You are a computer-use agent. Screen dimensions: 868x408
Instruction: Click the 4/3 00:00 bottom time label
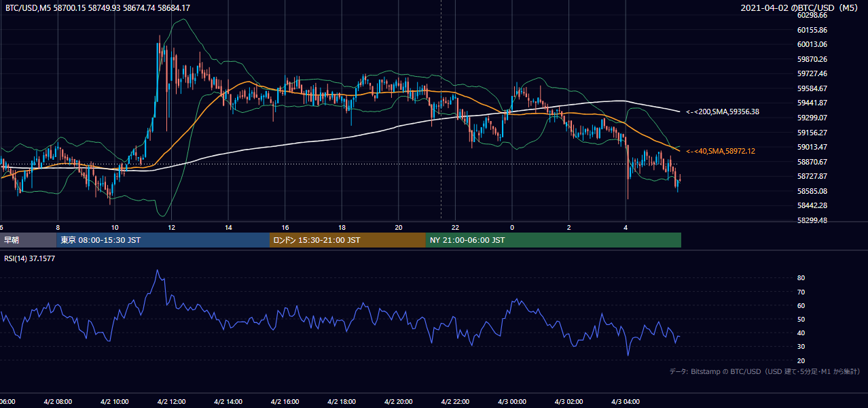(512, 401)
